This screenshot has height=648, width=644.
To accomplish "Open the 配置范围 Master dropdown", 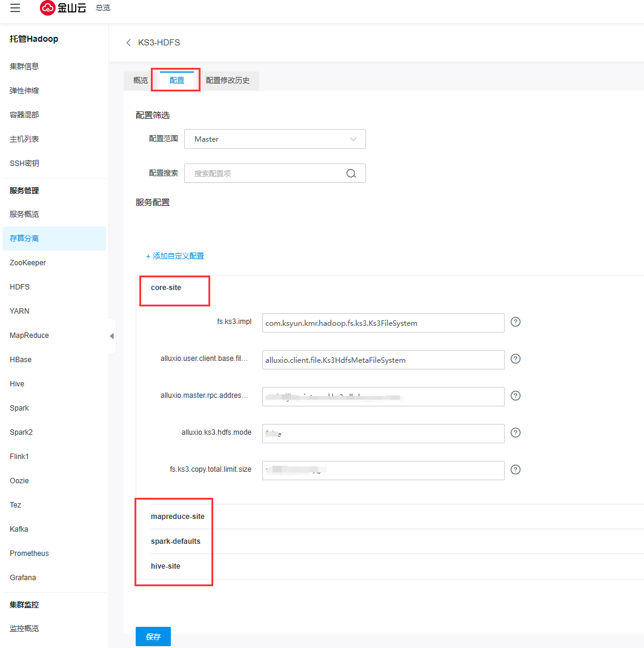I will pyautogui.click(x=274, y=139).
